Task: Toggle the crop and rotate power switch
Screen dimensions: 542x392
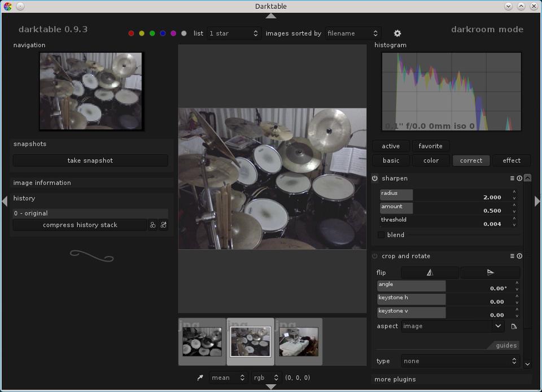Action: click(375, 256)
